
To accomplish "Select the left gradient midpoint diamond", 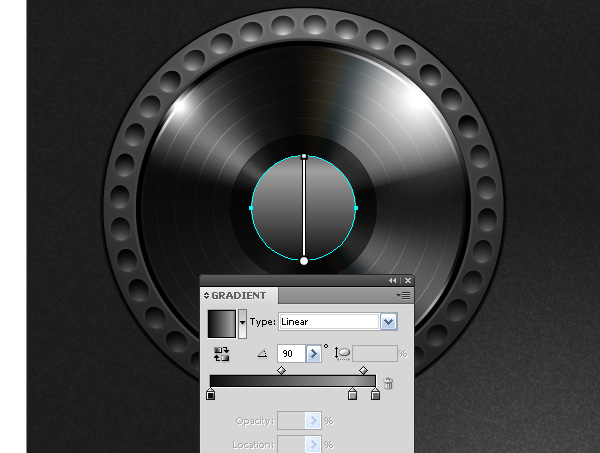I will (281, 370).
